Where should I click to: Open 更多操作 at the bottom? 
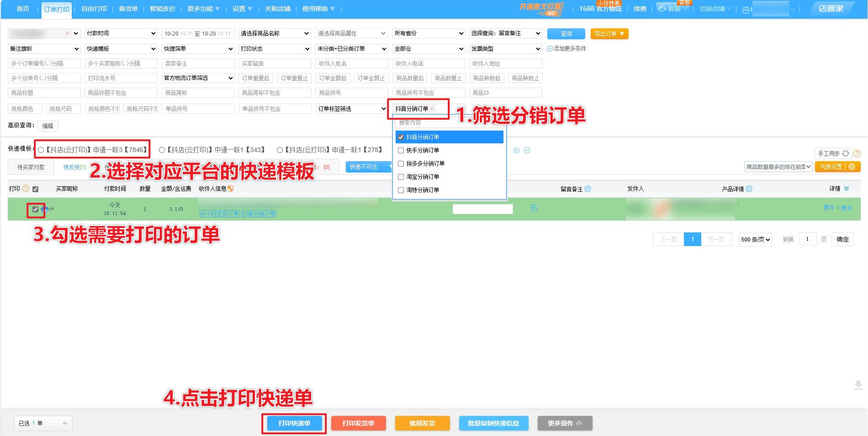[565, 423]
